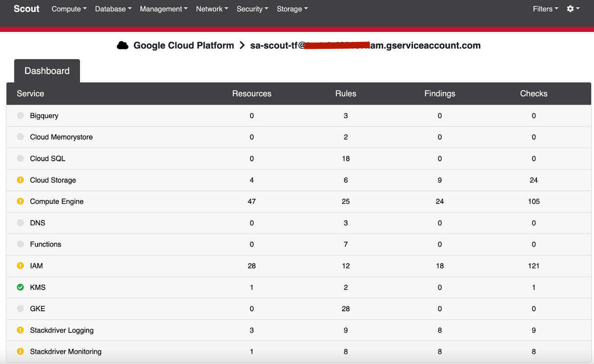Click IAM checks value 121
The width and height of the screenshot is (594, 364).
pos(534,266)
